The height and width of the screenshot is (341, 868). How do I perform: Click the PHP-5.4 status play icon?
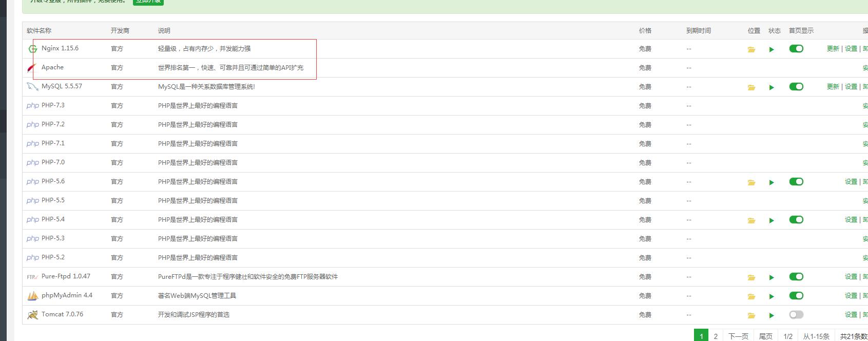[771, 220]
